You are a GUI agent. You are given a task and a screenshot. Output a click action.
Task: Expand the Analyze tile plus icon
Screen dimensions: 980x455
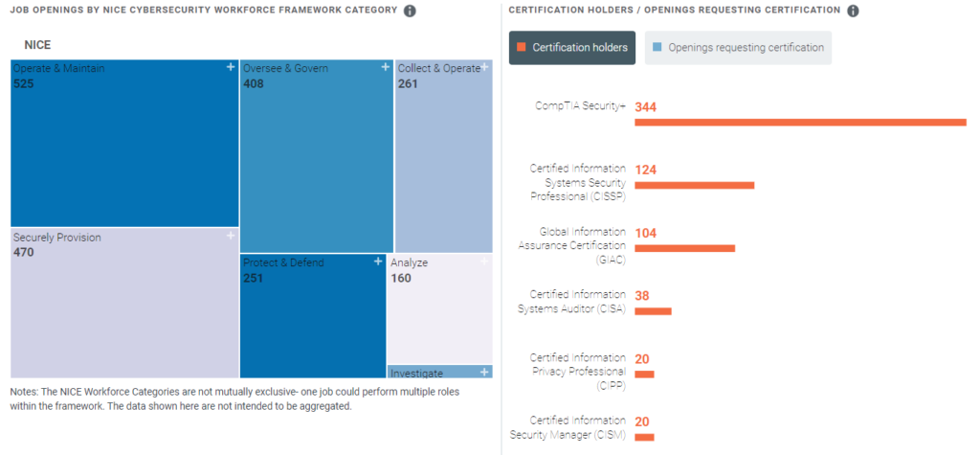point(484,261)
